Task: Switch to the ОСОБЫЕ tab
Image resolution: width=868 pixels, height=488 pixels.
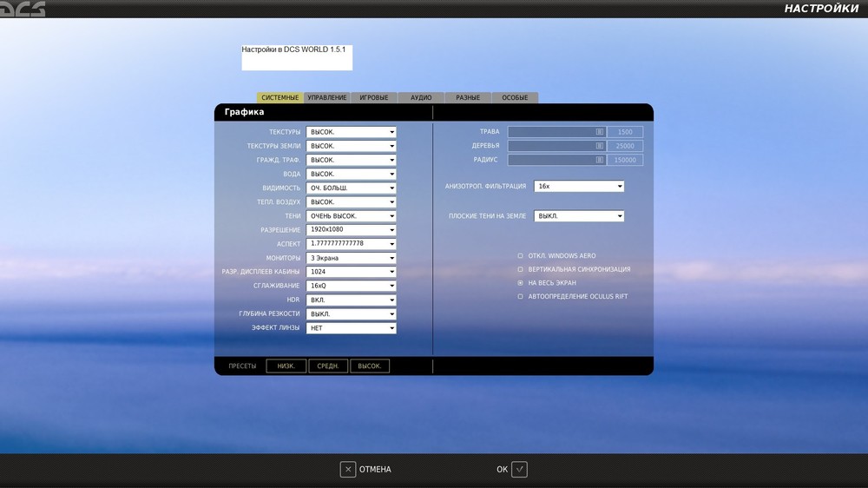Action: [x=516, y=97]
